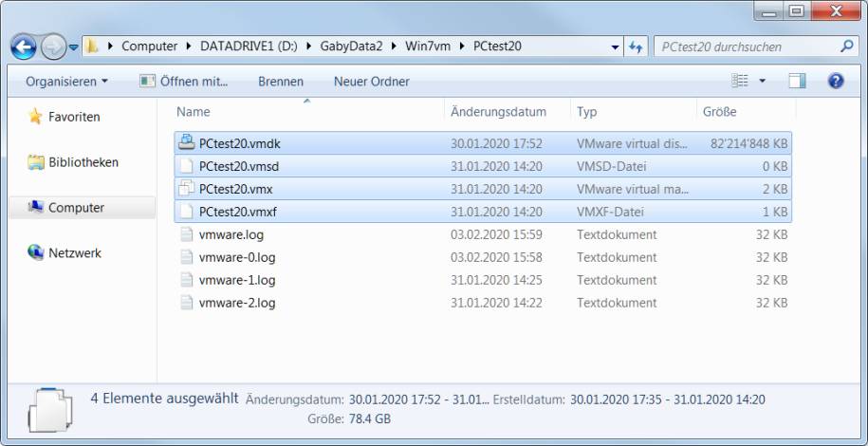868x446 pixels.
Task: Click the multiple-files icon in details pane
Action: coord(50,410)
